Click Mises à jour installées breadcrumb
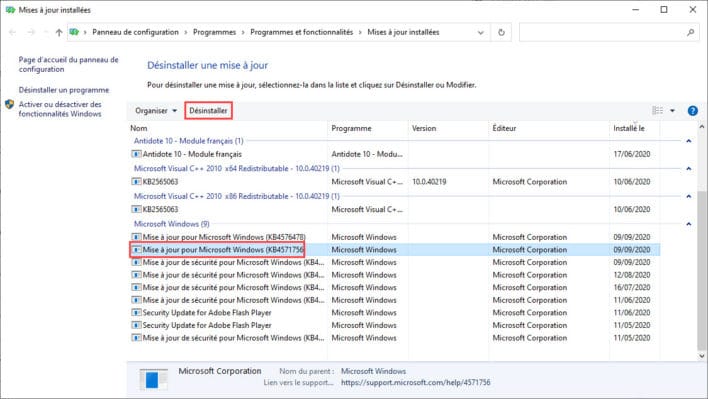 click(x=403, y=32)
